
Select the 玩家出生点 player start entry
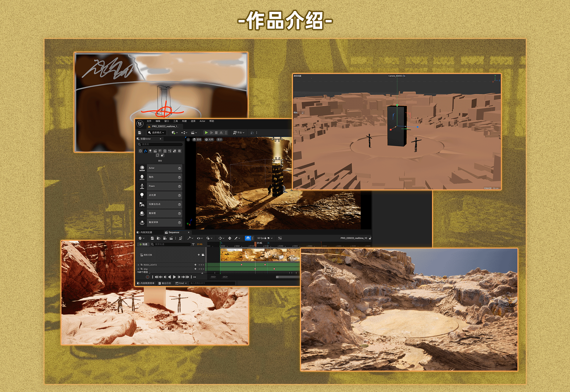point(160,205)
